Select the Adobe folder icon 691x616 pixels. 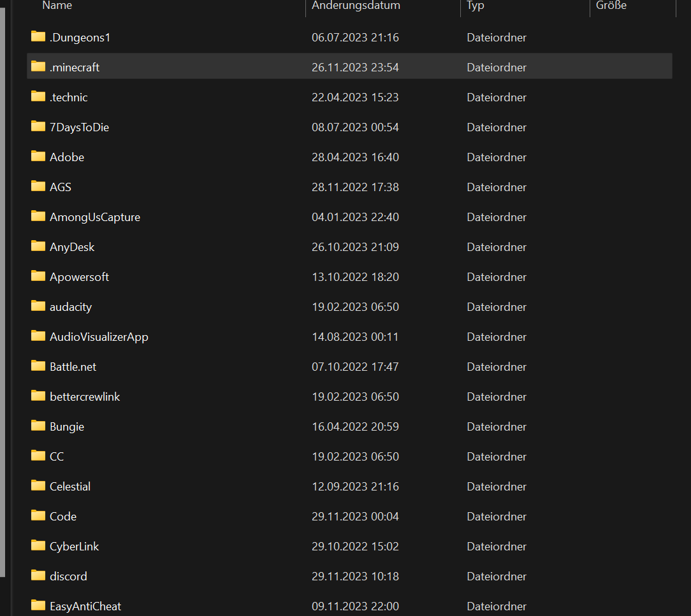pyautogui.click(x=38, y=156)
